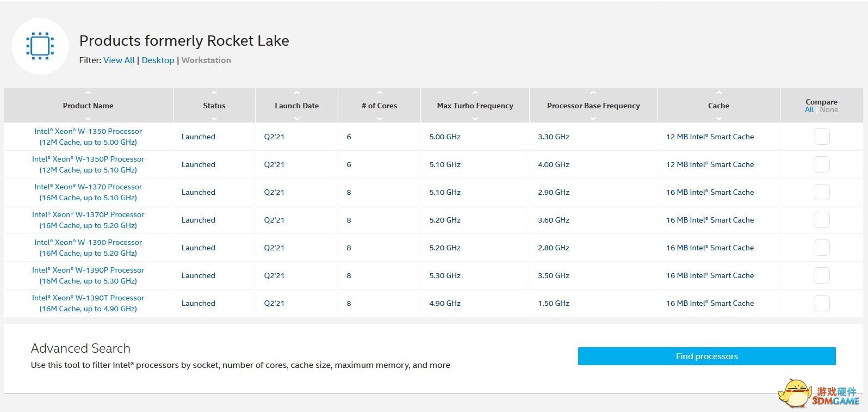Click the Advanced Search heading
Image resolution: width=868 pixels, height=412 pixels.
80,348
